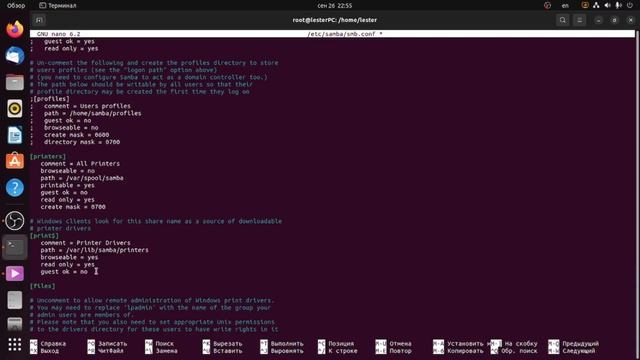
Task: Open the Обзор activities overview
Action: pyautogui.click(x=16, y=6)
